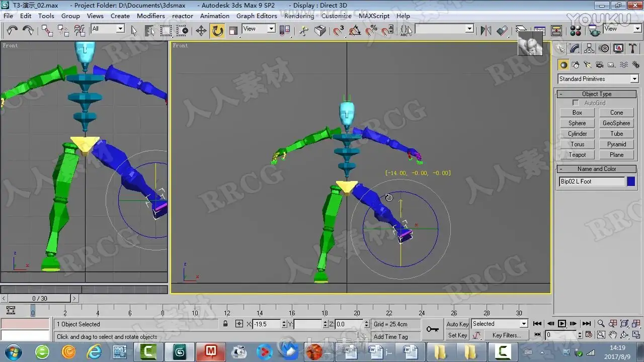The image size is (644, 362).
Task: Click the blue object color swatch
Action: [631, 182]
